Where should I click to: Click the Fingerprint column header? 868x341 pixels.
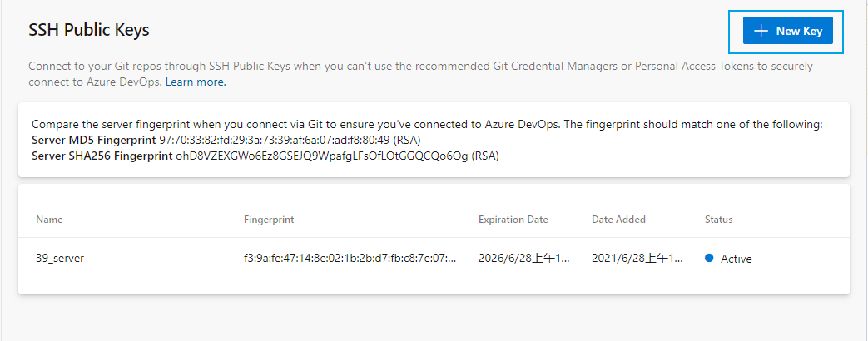coord(268,220)
